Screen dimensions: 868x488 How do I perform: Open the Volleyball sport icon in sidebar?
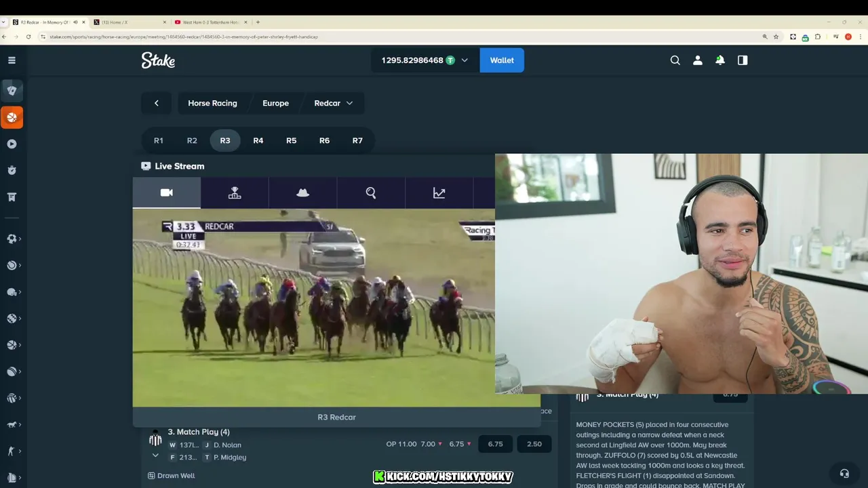tap(12, 398)
